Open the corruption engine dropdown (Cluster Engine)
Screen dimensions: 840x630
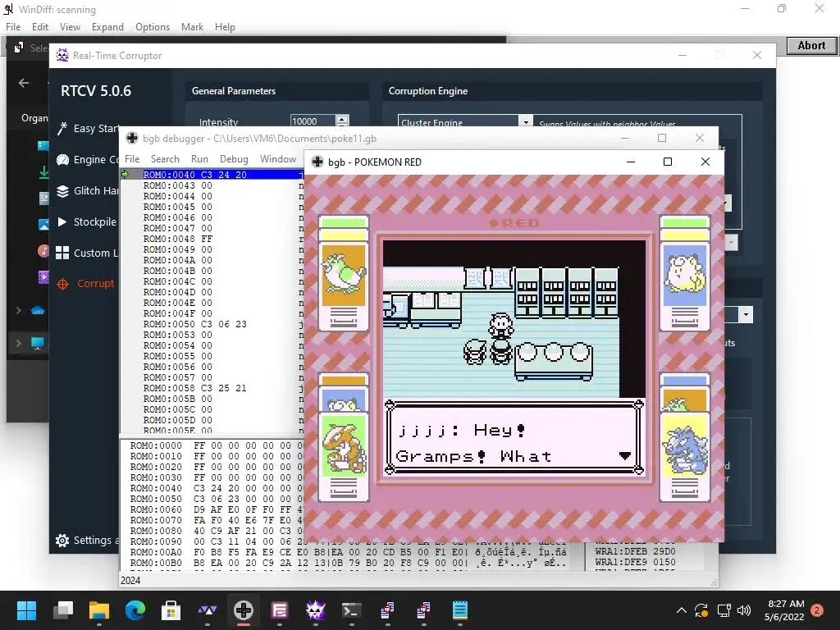tap(526, 122)
